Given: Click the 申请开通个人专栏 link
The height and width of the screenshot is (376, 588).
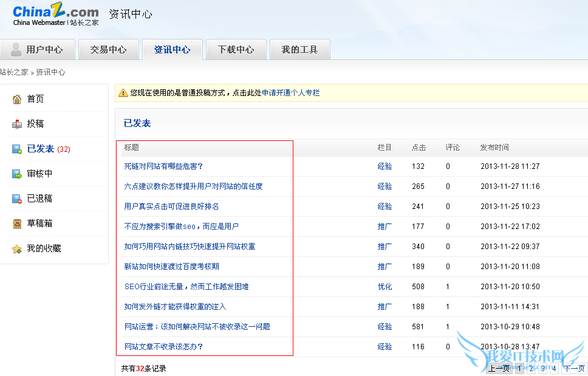Looking at the screenshot, I should click(290, 92).
